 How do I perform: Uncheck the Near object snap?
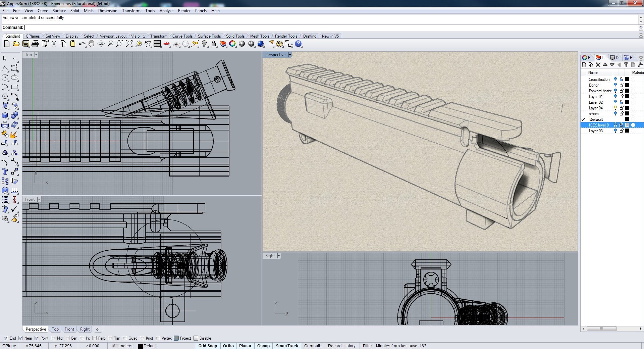[21, 338]
